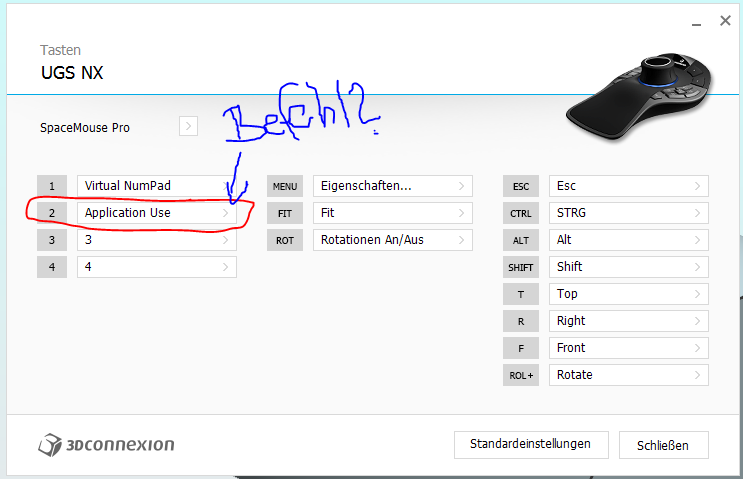Select the SHIFT key label
The height and width of the screenshot is (479, 743).
pos(521,267)
